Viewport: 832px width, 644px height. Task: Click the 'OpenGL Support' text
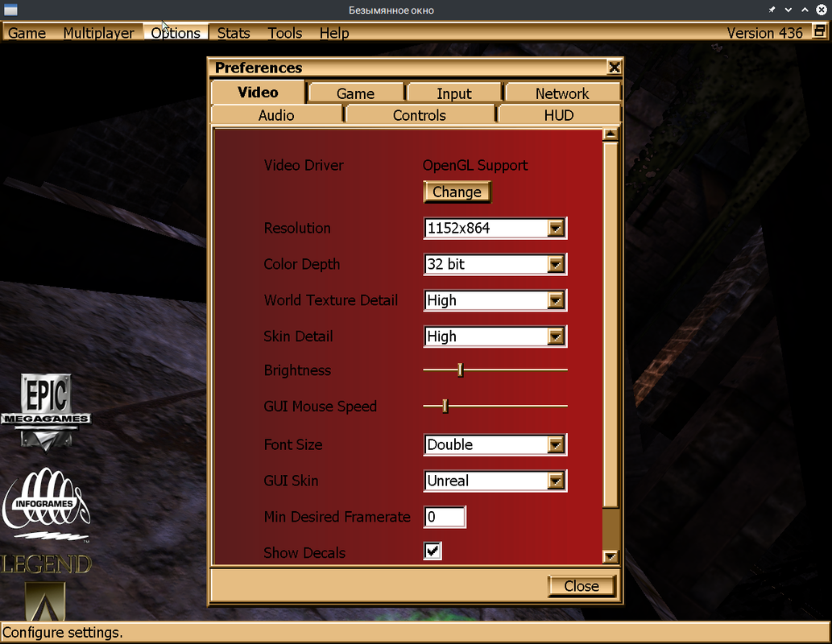475,166
